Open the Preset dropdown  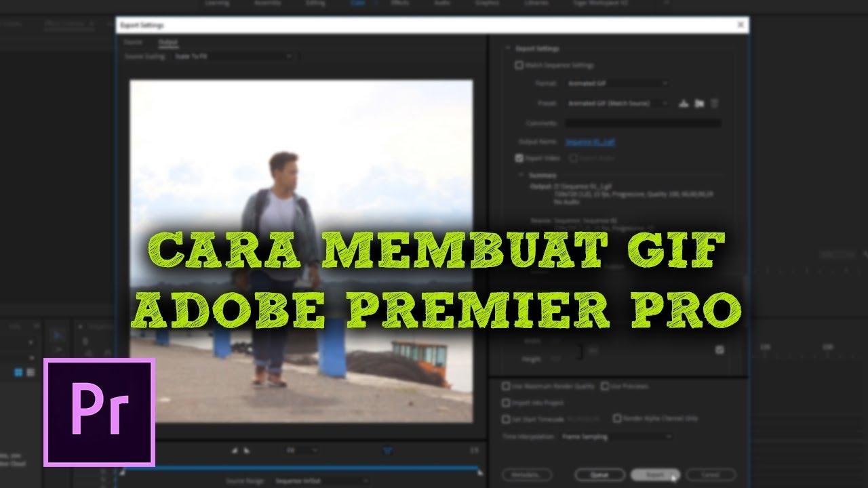pos(617,104)
